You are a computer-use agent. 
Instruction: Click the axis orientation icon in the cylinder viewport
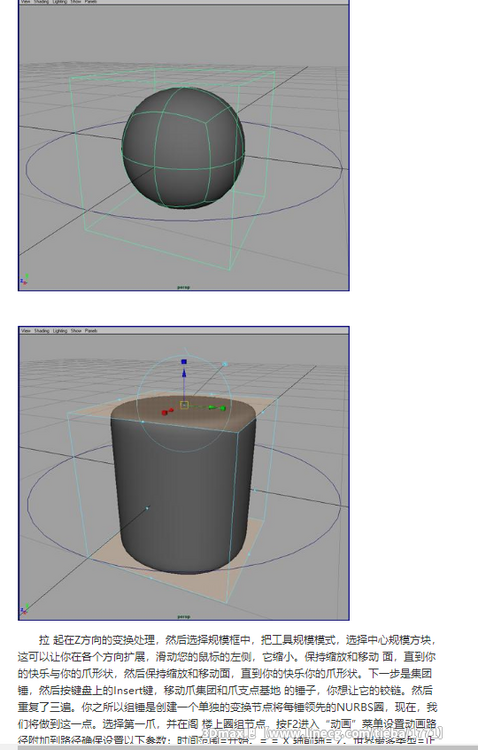(24, 609)
